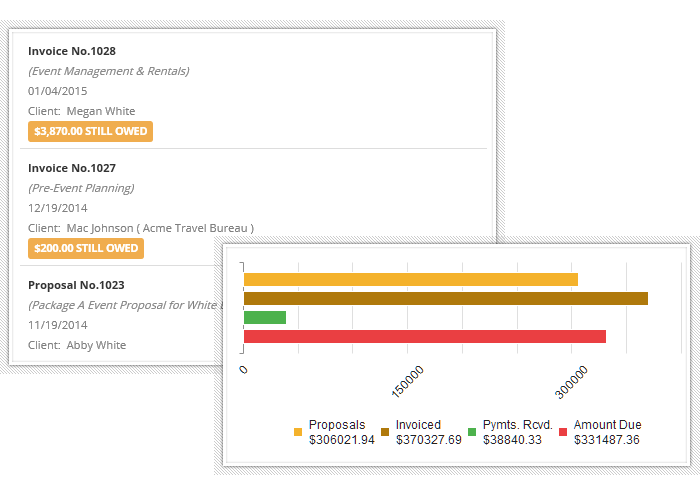Select client Mac Johnson (Acme Travel Bureau)

point(160,228)
